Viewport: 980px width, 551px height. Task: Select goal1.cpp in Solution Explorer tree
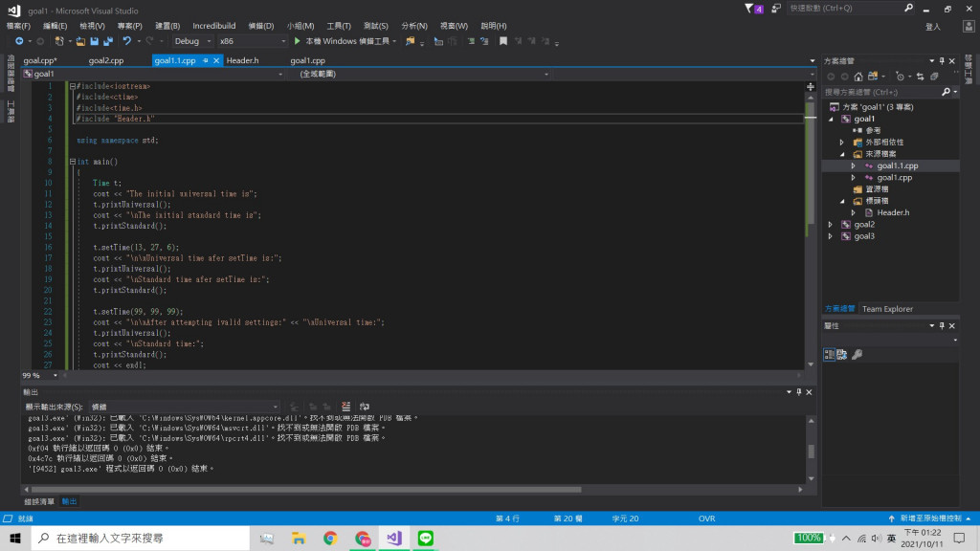tap(894, 177)
